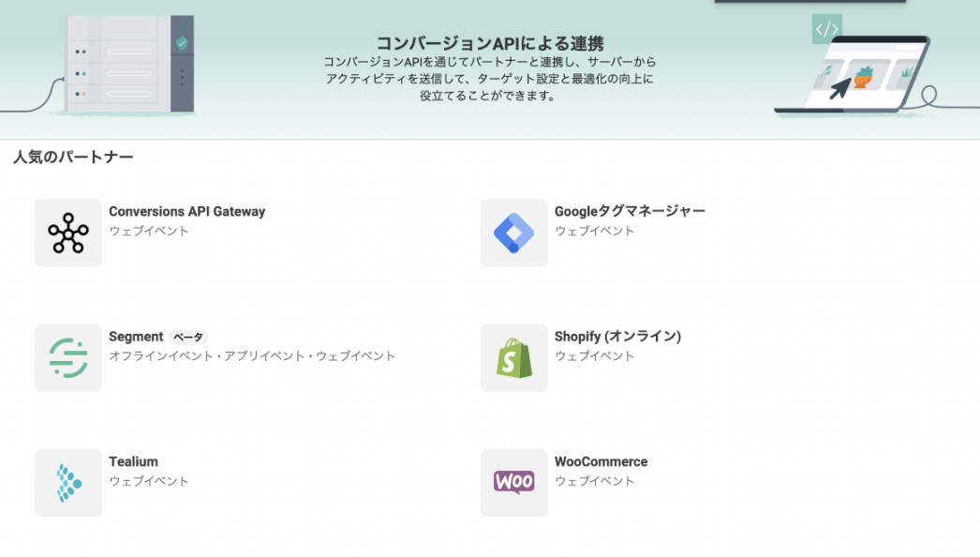
Task: Click the コンバージョンAPIによる連携 banner title
Action: pos(489,43)
